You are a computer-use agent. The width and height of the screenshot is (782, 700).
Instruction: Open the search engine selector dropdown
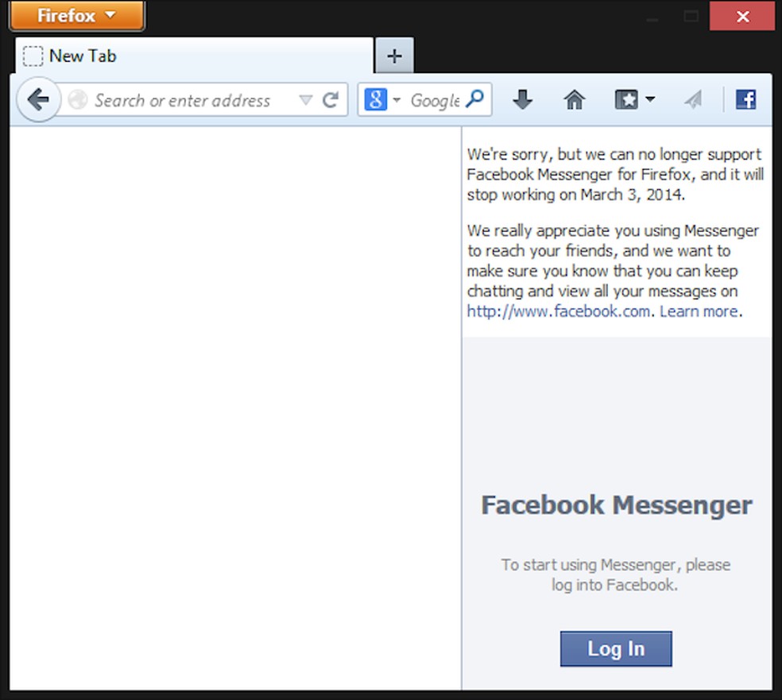pos(395,99)
